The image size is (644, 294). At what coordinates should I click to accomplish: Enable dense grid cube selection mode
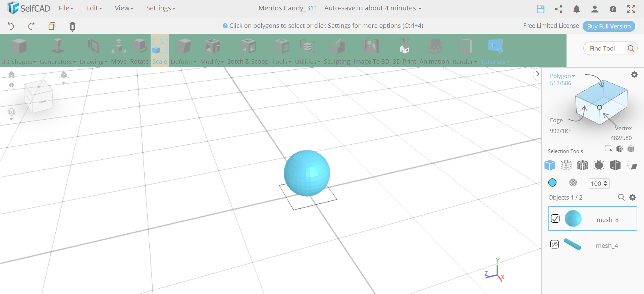[x=582, y=165]
